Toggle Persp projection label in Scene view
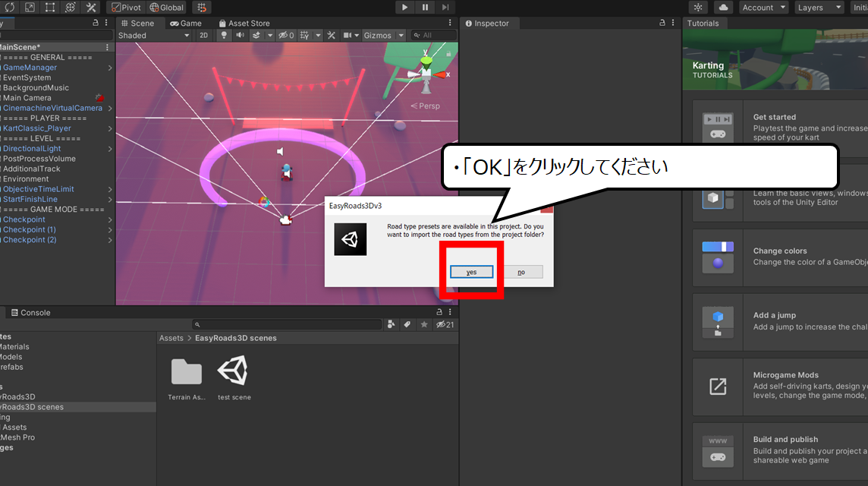 pos(425,106)
